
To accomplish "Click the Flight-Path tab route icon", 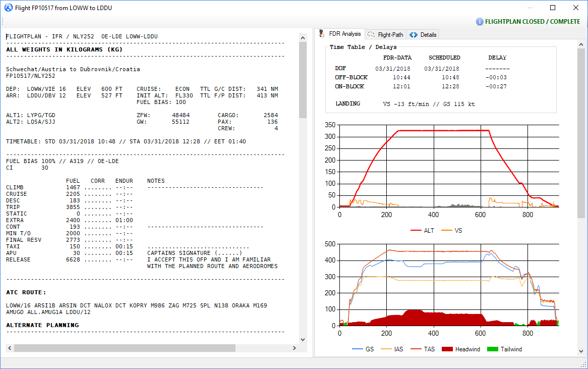I will (371, 34).
